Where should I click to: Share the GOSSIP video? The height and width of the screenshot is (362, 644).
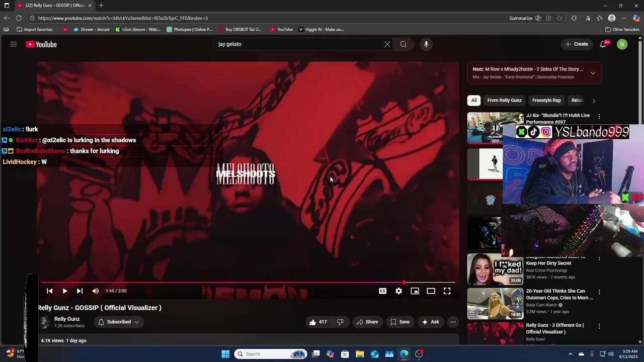pyautogui.click(x=367, y=322)
